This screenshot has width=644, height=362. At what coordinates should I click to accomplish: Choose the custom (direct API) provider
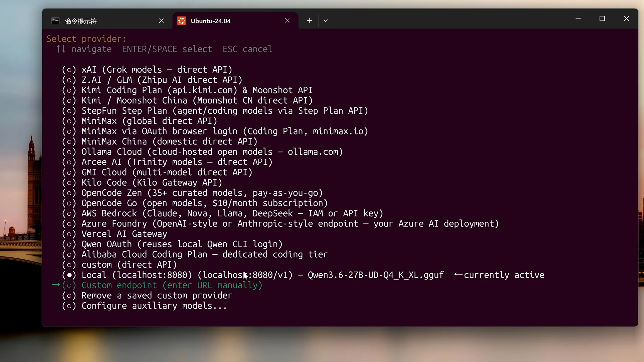point(119,265)
